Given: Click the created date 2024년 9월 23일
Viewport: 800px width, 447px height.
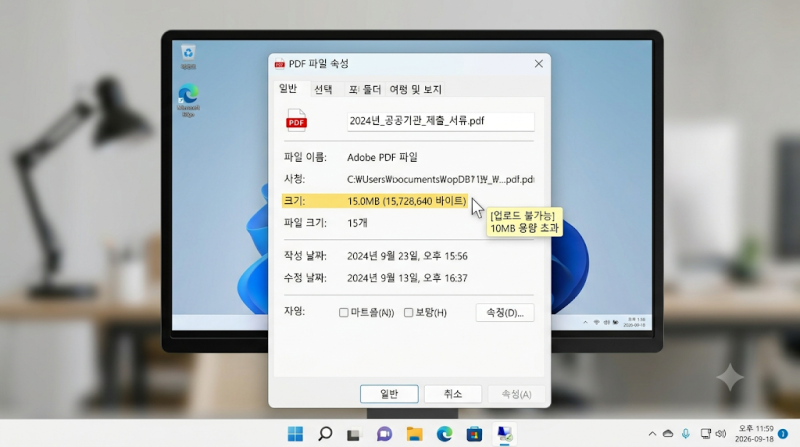Looking at the screenshot, I should [x=407, y=256].
